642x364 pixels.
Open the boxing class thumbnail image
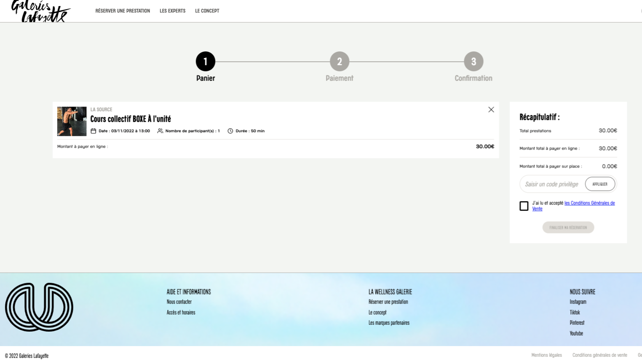pyautogui.click(x=72, y=121)
